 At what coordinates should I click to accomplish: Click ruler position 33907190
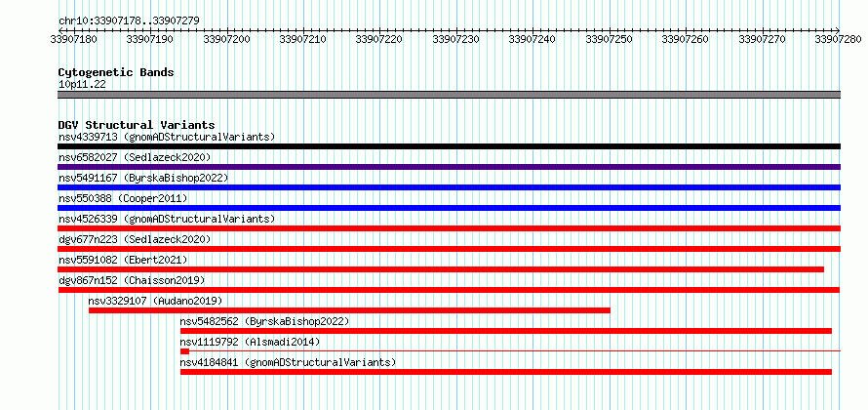coord(150,39)
